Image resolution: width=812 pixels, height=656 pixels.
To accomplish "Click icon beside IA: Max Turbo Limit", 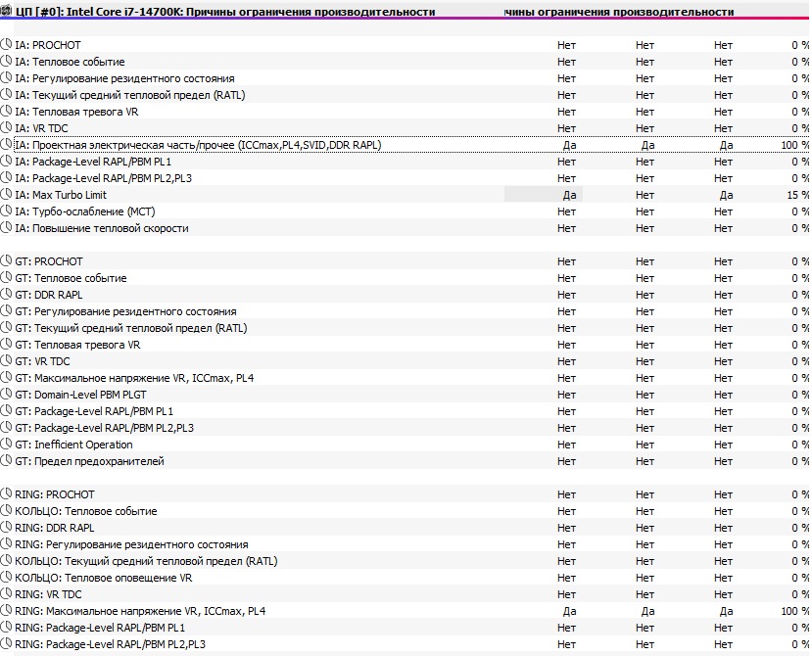I will [x=6, y=194].
